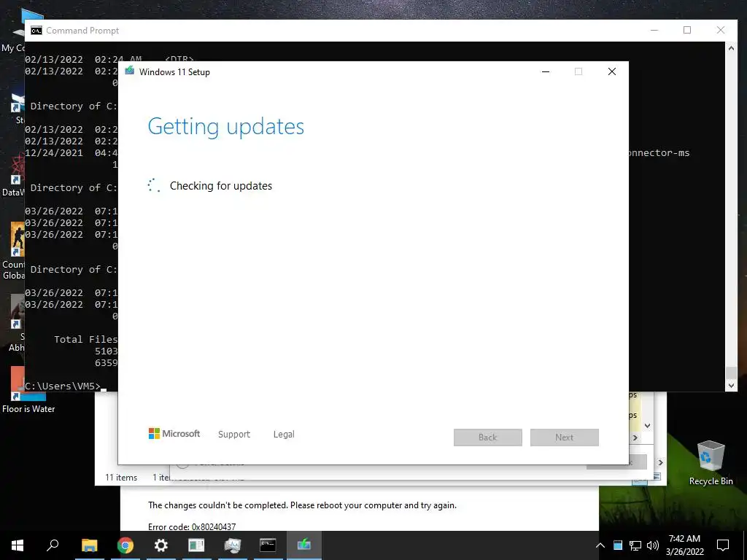Open the Recycle Bin desktop icon
This screenshot has height=560, width=747.
711,462
